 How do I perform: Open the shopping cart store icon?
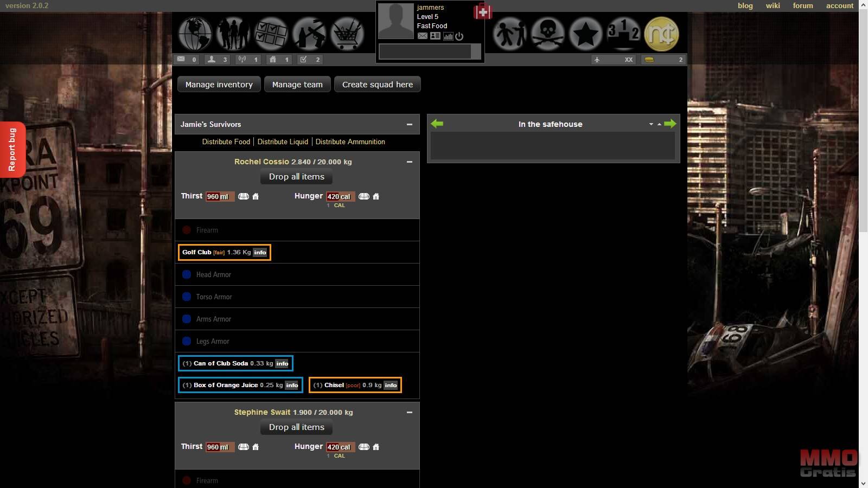[347, 34]
